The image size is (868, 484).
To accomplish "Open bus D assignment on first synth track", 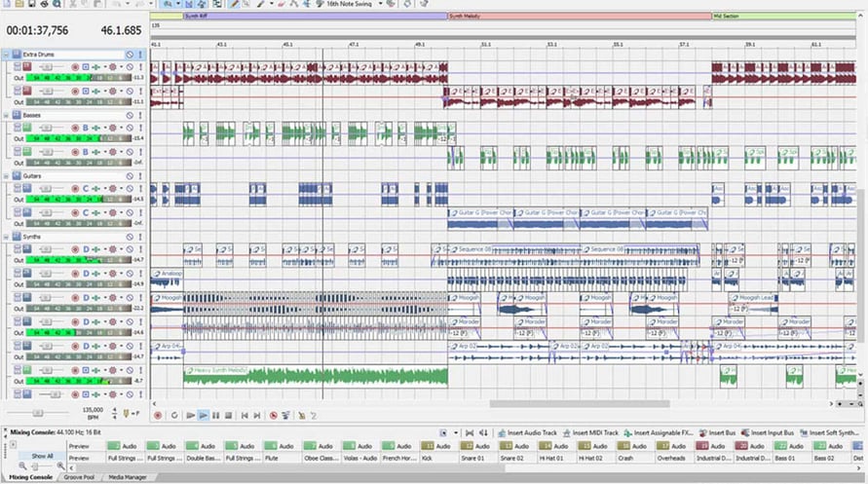I will tap(86, 249).
